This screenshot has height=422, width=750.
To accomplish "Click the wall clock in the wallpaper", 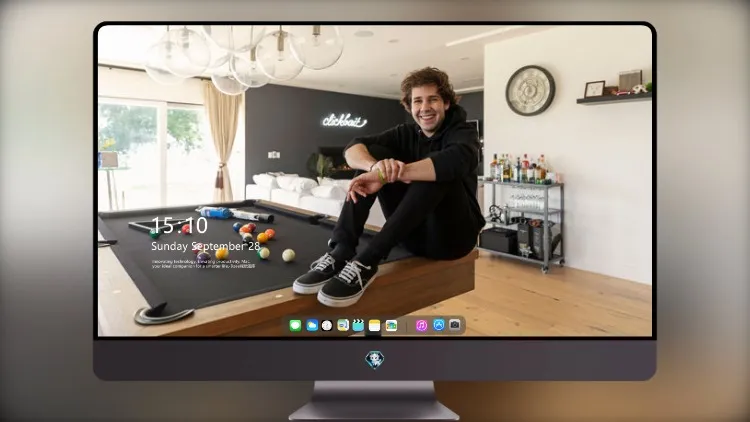I will pyautogui.click(x=530, y=90).
